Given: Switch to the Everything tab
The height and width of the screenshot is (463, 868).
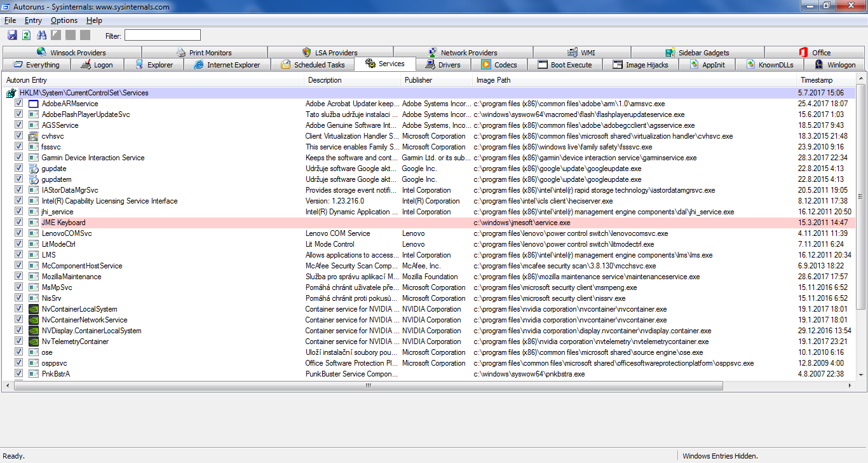Looking at the screenshot, I should click(x=36, y=64).
